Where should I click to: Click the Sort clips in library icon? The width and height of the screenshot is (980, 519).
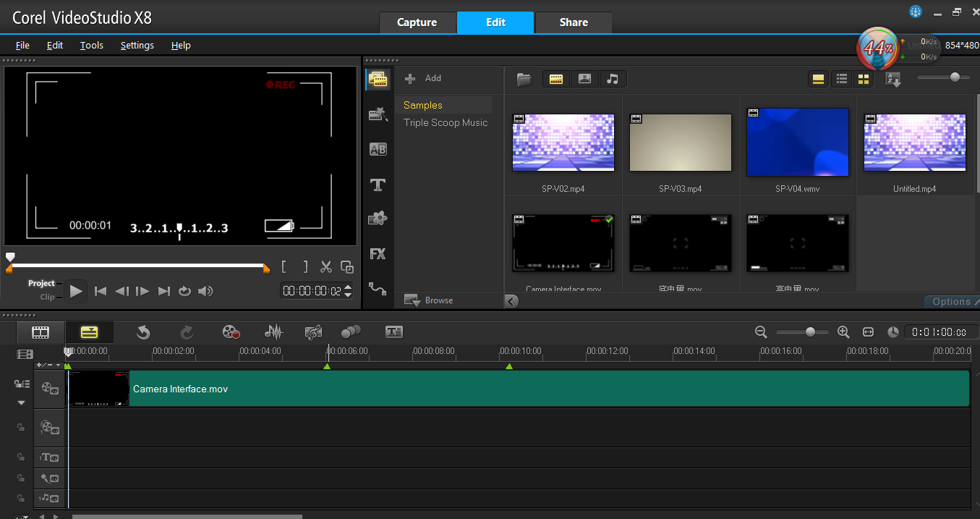pos(894,80)
